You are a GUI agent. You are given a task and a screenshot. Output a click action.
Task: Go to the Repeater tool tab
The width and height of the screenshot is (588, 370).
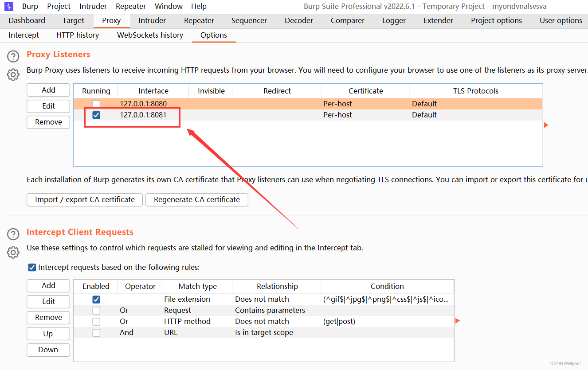tap(199, 20)
